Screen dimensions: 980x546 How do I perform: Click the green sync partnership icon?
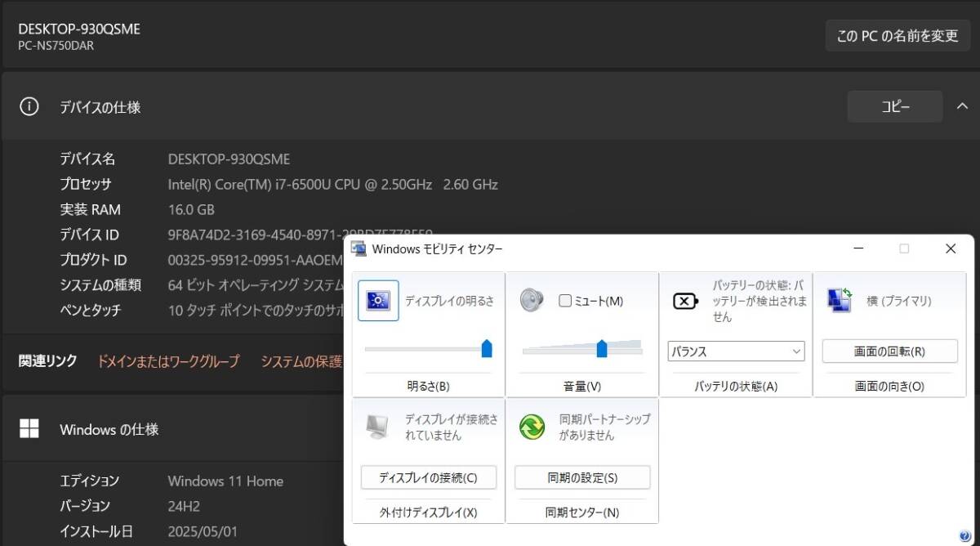[x=532, y=427]
